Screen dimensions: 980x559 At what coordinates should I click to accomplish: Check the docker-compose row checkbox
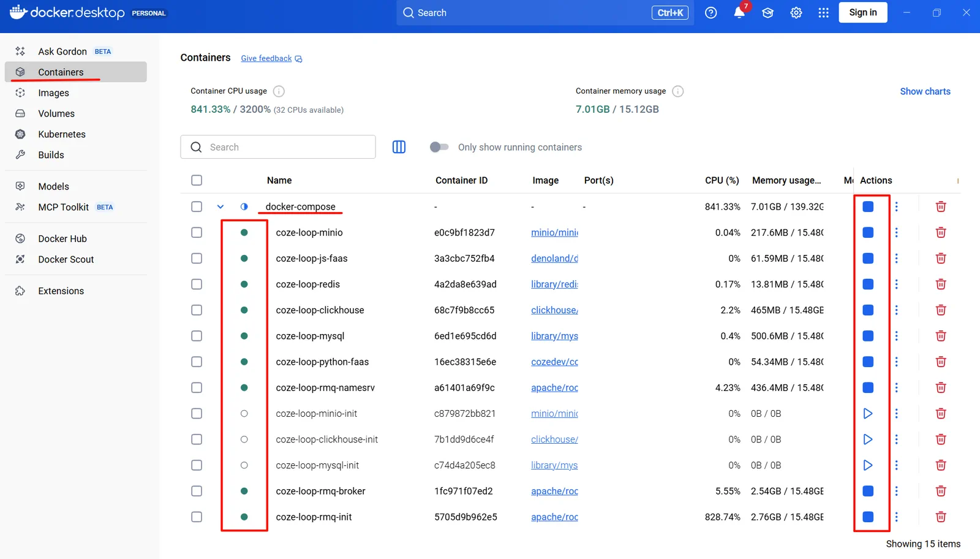click(x=197, y=207)
